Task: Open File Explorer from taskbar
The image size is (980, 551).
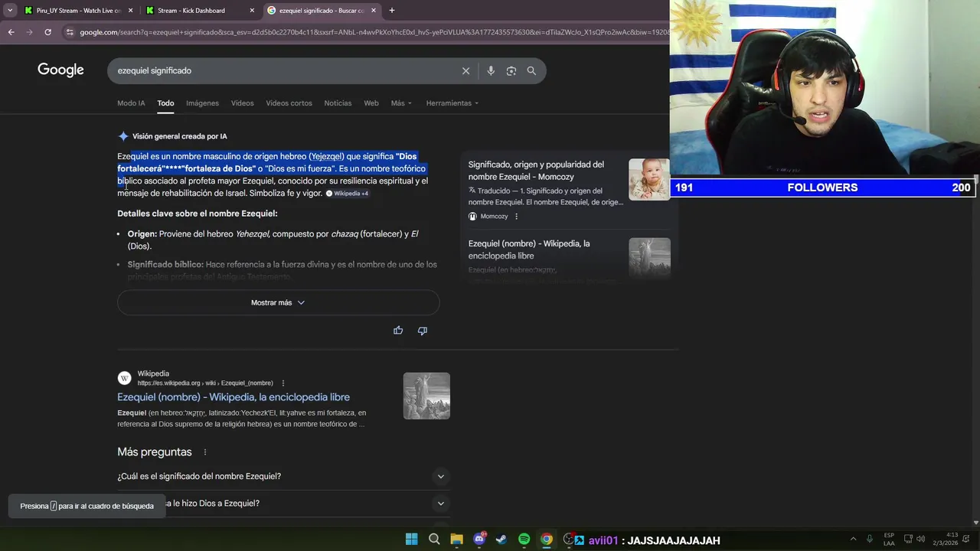Action: (456, 540)
